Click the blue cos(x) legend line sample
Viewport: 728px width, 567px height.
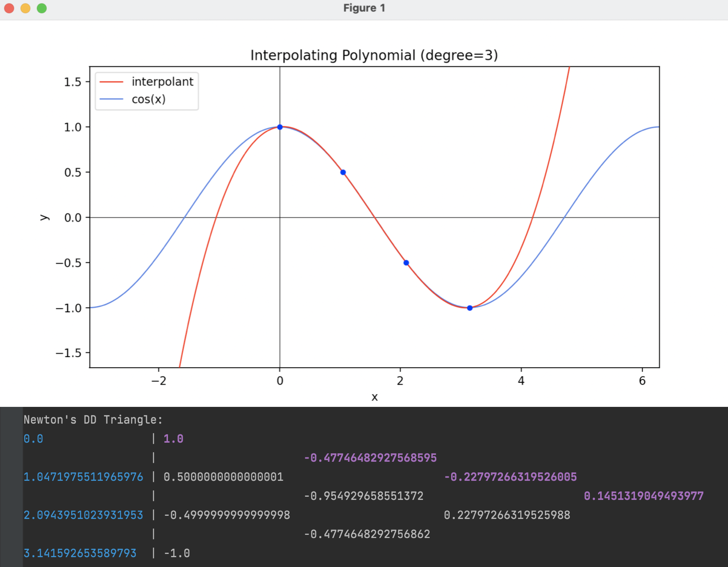(111, 99)
